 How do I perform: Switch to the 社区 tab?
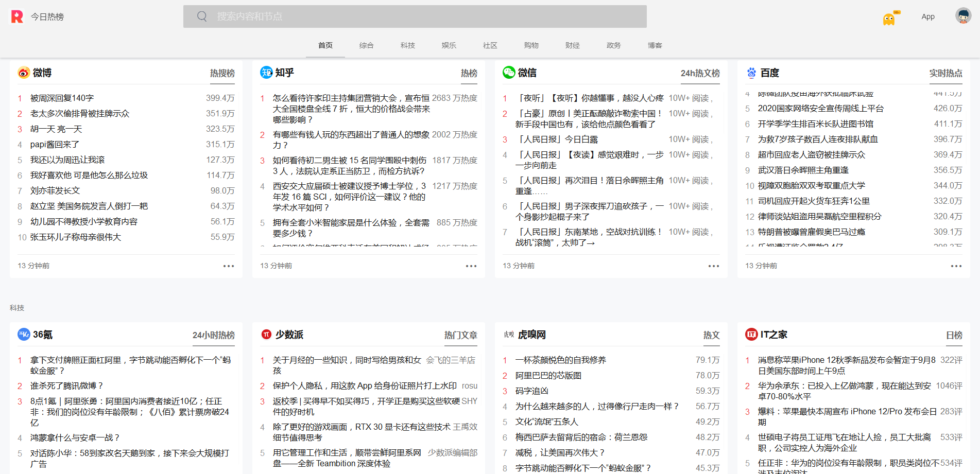tap(490, 45)
